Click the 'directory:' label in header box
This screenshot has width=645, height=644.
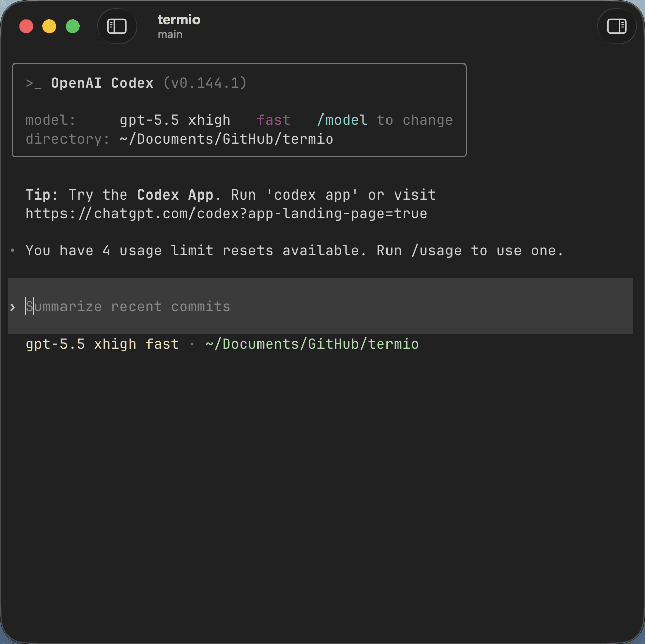click(68, 139)
